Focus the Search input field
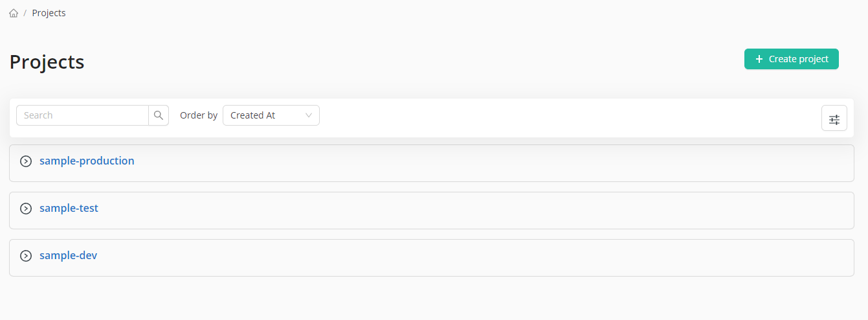The width and height of the screenshot is (868, 320). [x=82, y=115]
